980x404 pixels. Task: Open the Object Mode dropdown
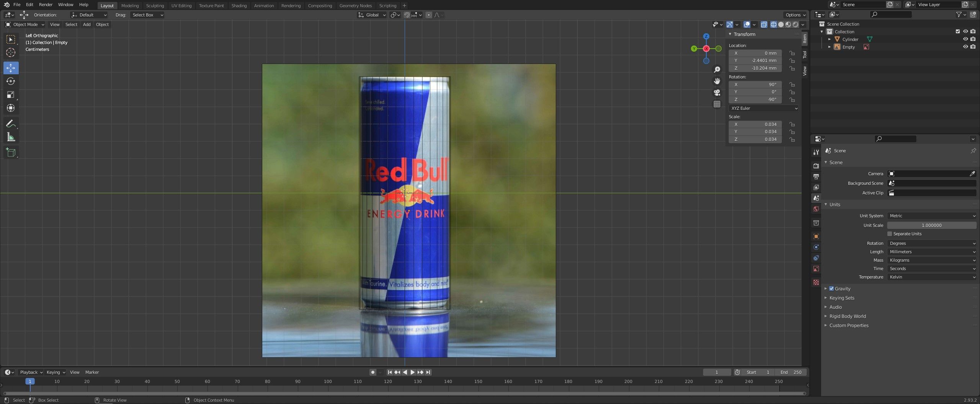click(x=25, y=24)
